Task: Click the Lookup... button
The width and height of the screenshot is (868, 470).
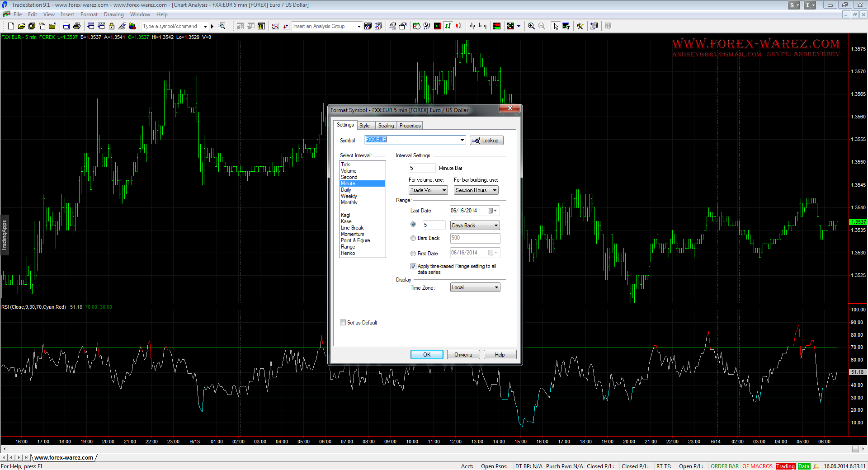Action: (486, 141)
